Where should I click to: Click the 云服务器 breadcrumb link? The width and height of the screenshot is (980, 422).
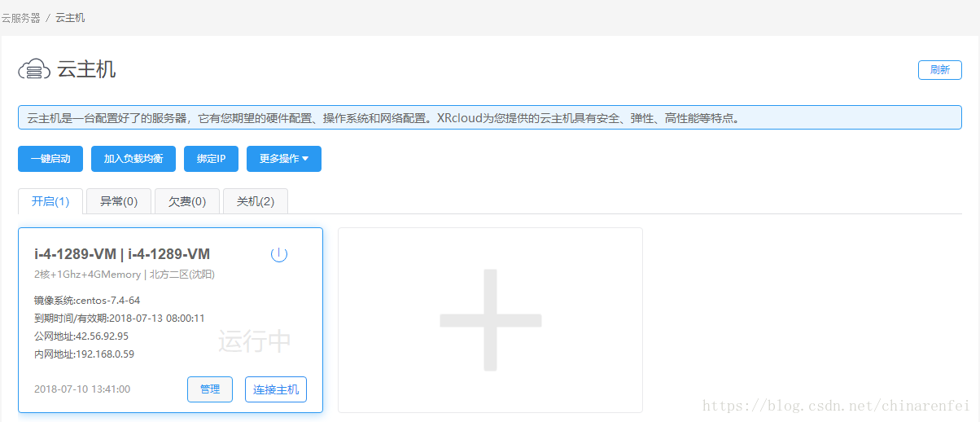[x=20, y=17]
